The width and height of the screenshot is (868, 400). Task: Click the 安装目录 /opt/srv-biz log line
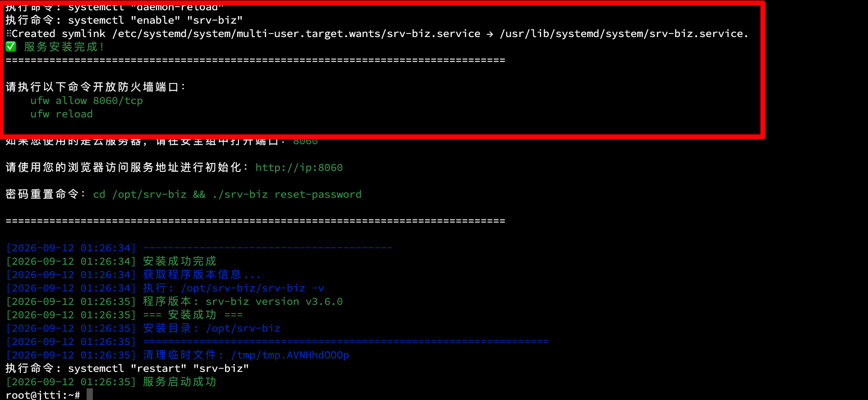pos(143,328)
